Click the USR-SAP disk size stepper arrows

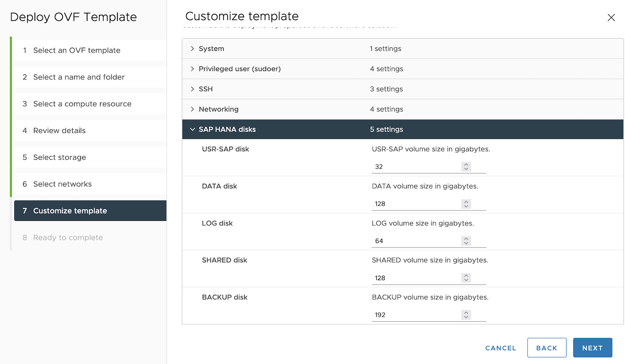(466, 167)
